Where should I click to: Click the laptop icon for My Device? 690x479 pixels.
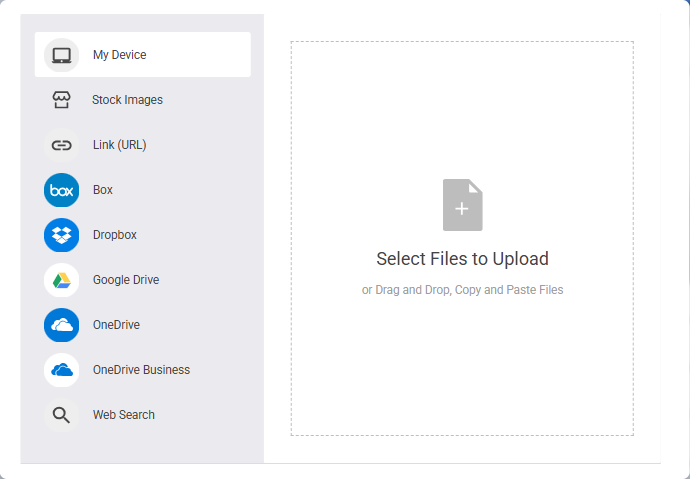(62, 55)
